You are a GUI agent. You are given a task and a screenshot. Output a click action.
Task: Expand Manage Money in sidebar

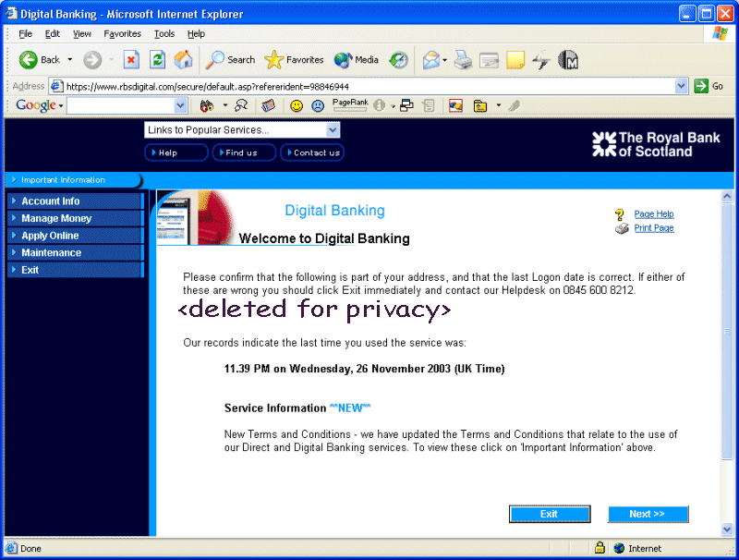pos(76,218)
